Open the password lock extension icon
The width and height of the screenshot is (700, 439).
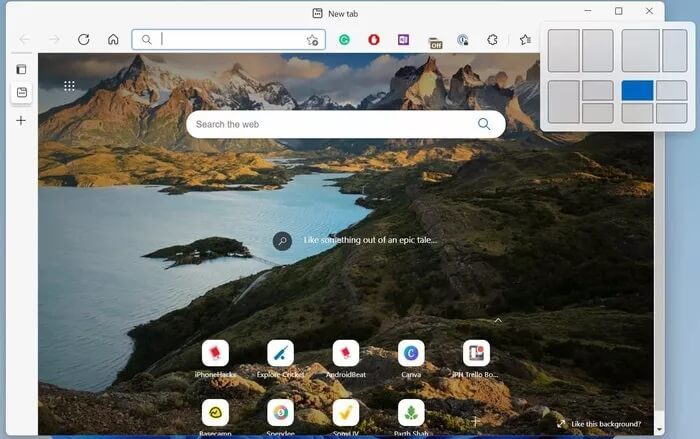tap(463, 40)
